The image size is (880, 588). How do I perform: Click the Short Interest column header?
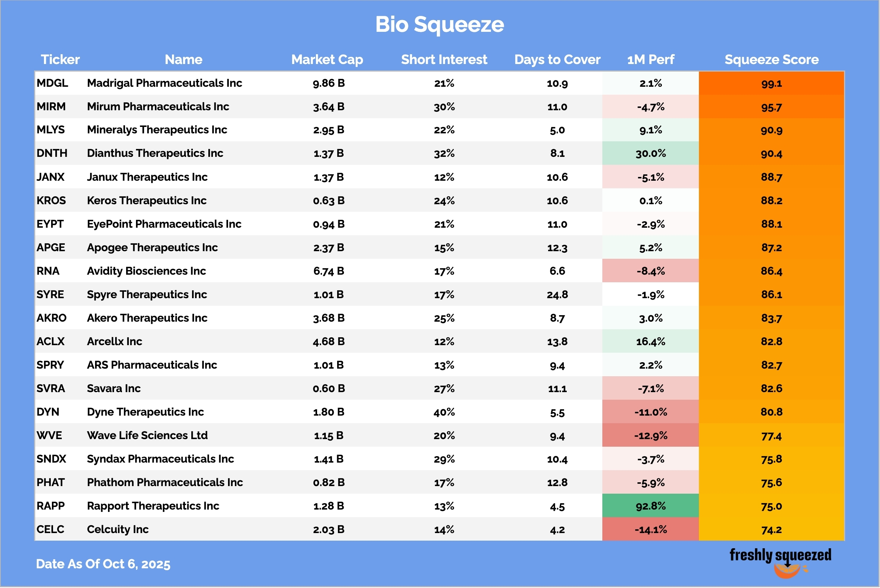coord(444,59)
